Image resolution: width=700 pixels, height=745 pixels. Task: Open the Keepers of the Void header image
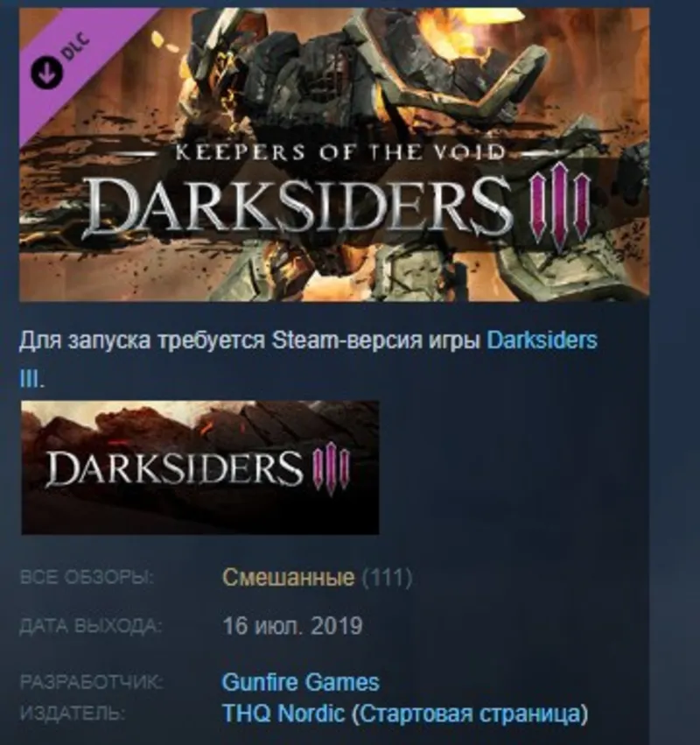point(334,154)
